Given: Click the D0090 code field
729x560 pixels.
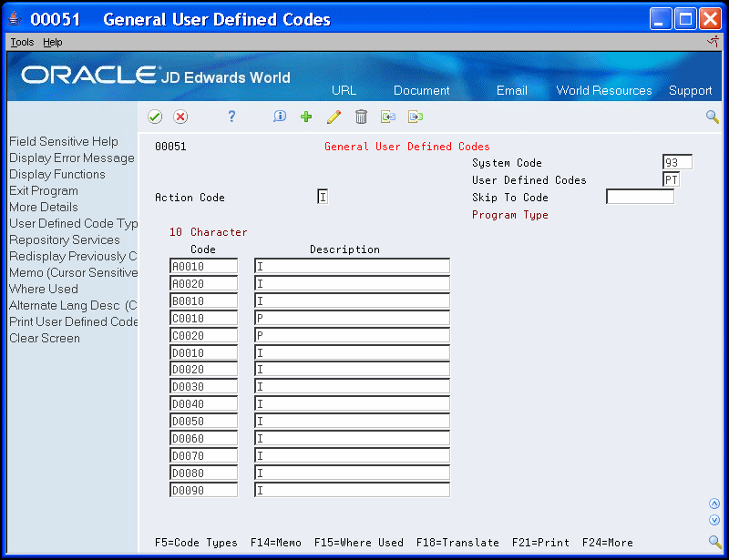Looking at the screenshot, I should pos(203,490).
